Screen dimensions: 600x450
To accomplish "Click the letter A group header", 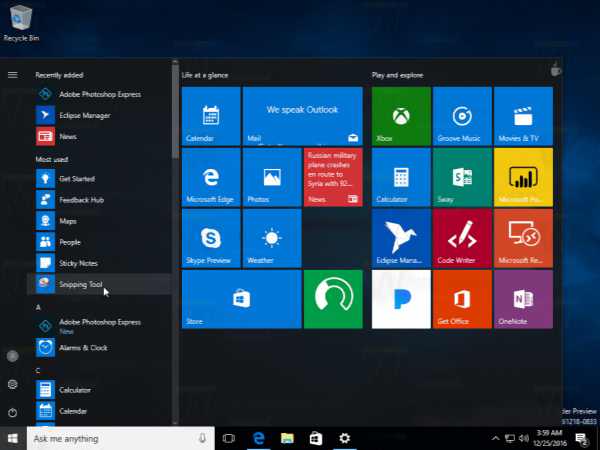I will [38, 307].
